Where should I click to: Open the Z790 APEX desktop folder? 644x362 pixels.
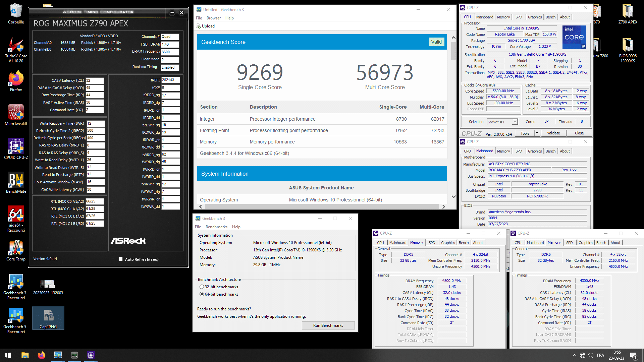pyautogui.click(x=628, y=14)
